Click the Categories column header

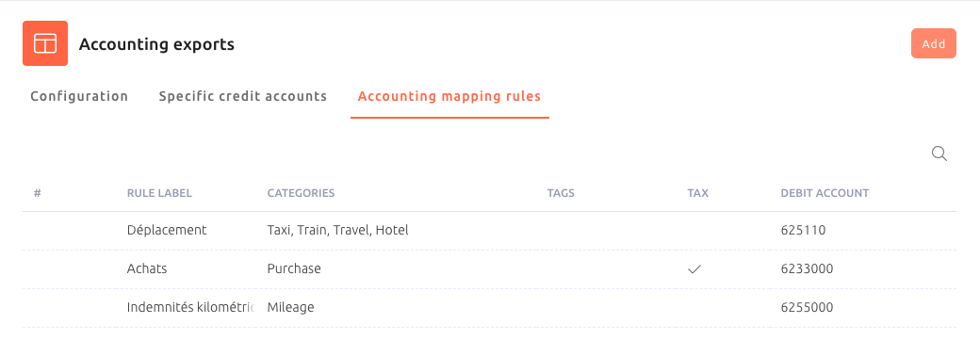point(302,193)
